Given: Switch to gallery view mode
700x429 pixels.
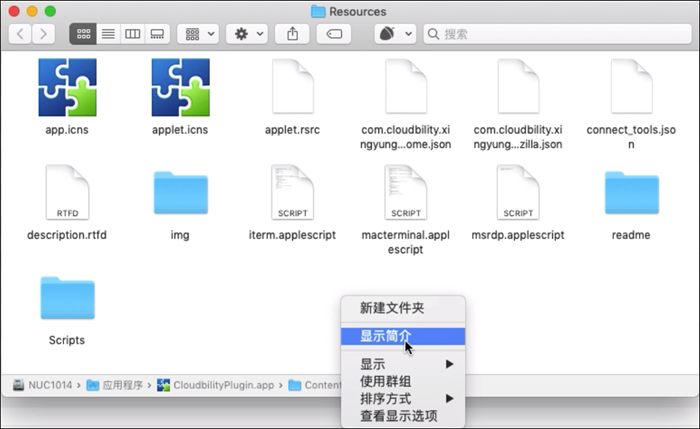Looking at the screenshot, I should click(157, 34).
